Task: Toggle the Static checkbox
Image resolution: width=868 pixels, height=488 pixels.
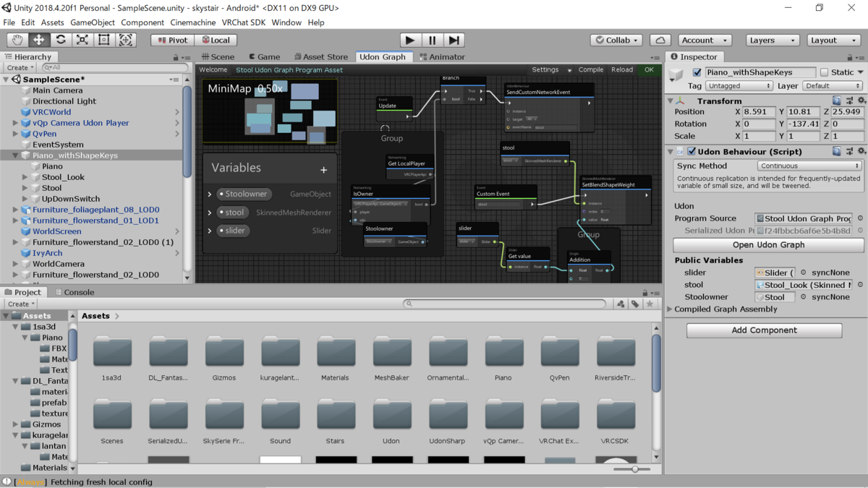Action: click(x=824, y=72)
